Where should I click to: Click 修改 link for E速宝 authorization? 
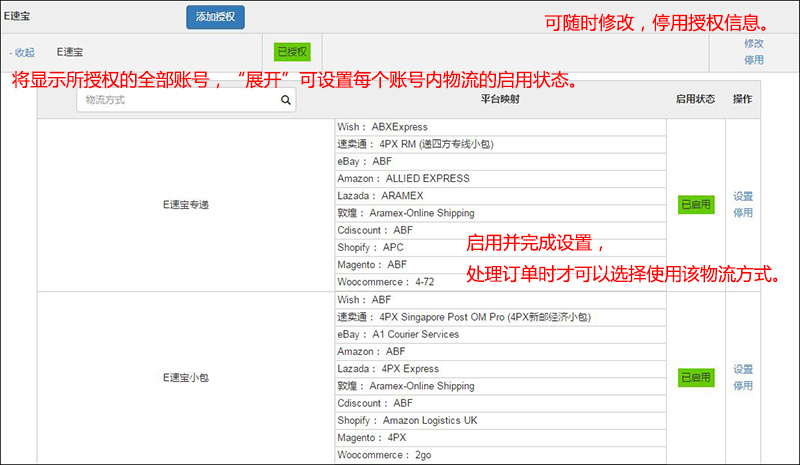tap(754, 43)
